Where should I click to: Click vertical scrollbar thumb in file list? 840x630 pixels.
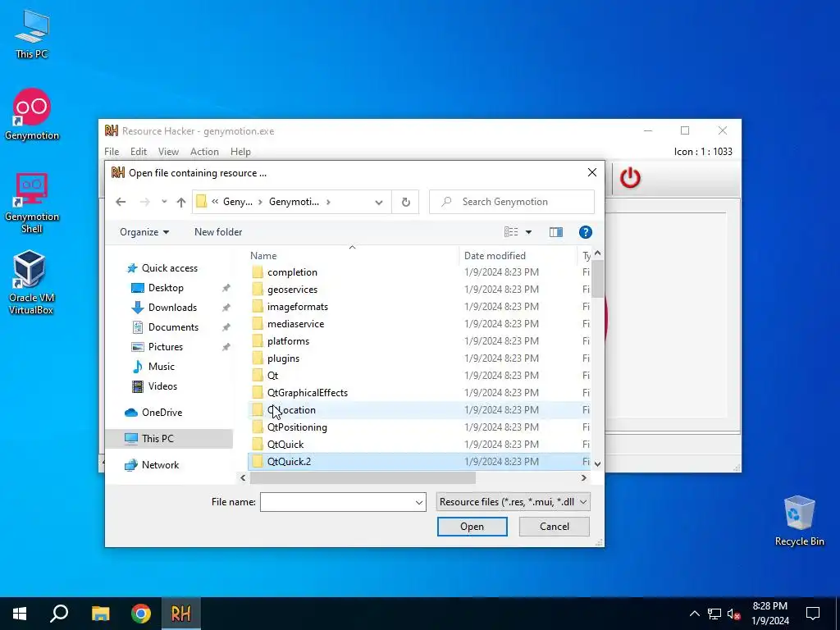(597, 278)
